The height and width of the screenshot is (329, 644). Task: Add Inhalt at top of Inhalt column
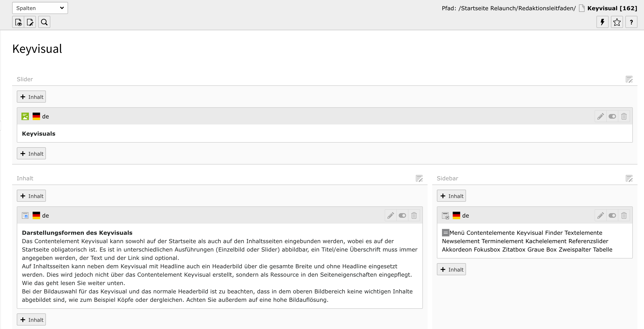point(31,196)
